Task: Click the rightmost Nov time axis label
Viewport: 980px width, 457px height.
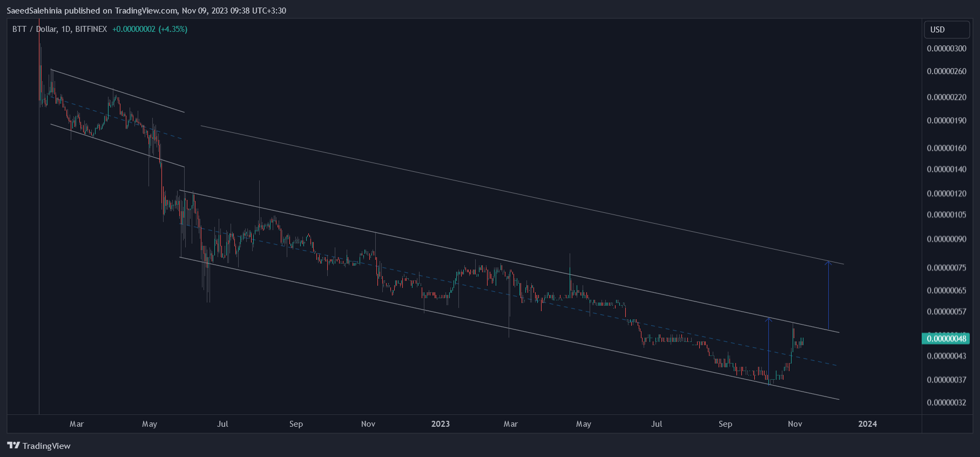Action: (x=795, y=424)
